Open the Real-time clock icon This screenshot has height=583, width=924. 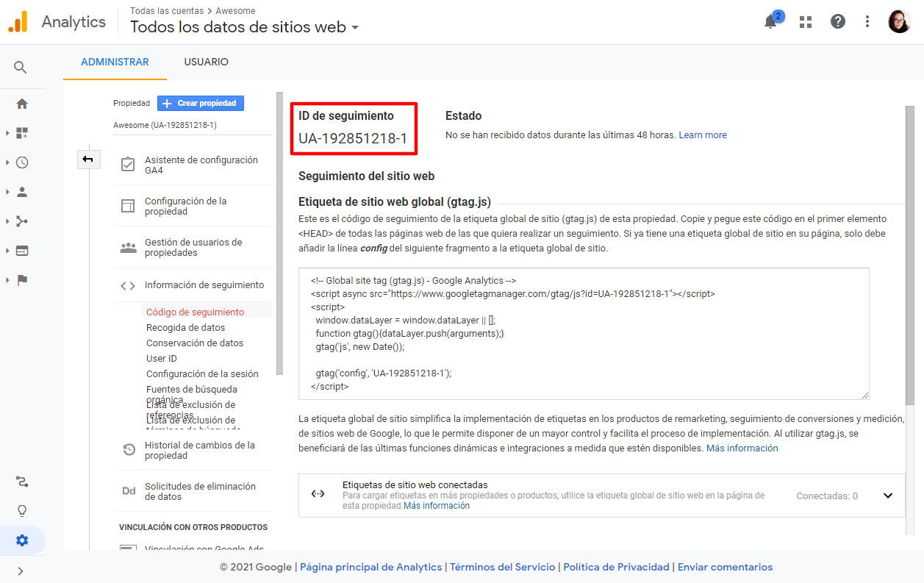[22, 162]
